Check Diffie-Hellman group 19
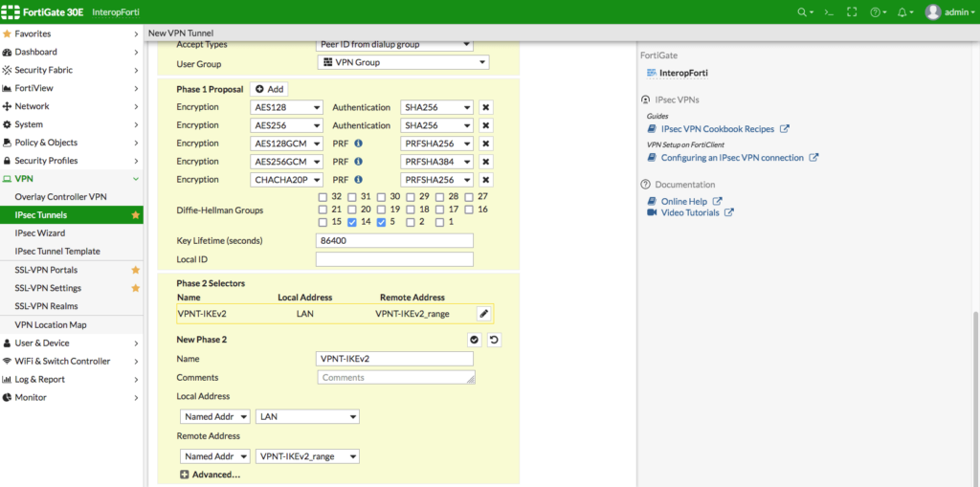Viewport: 980px width, 487px height. pyautogui.click(x=381, y=210)
